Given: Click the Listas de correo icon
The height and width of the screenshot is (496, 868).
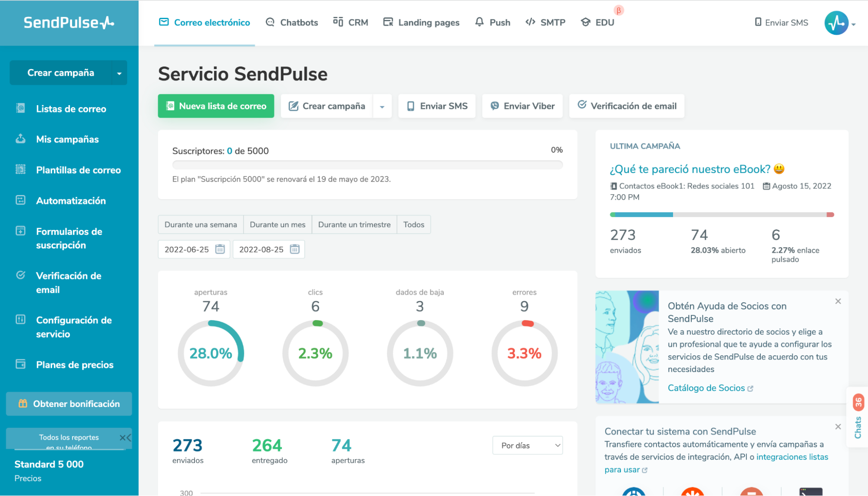Looking at the screenshot, I should tap(20, 108).
